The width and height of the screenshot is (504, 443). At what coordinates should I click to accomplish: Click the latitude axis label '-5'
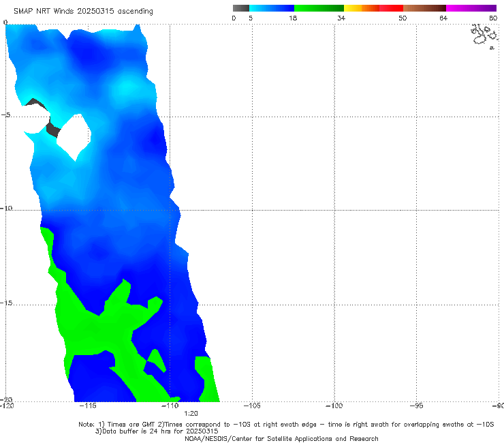click(x=6, y=115)
